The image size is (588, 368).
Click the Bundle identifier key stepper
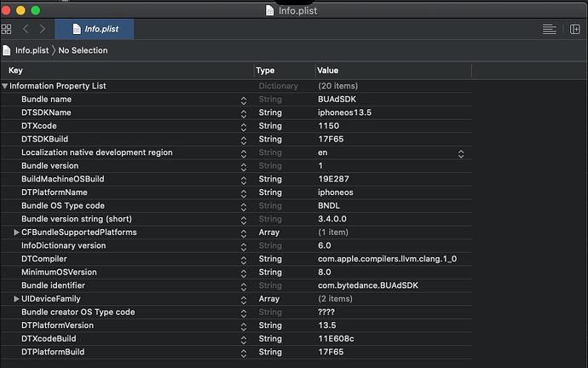tap(245, 285)
